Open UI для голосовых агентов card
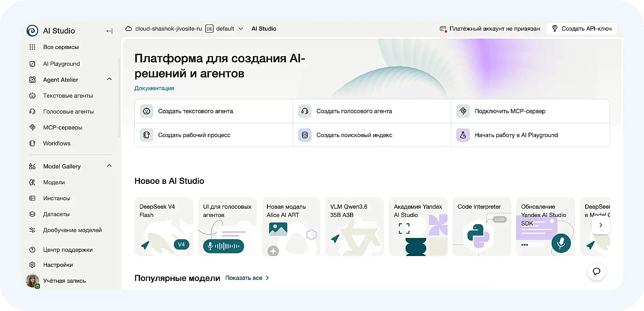Viewport: 644px width, 311px height. (x=227, y=227)
